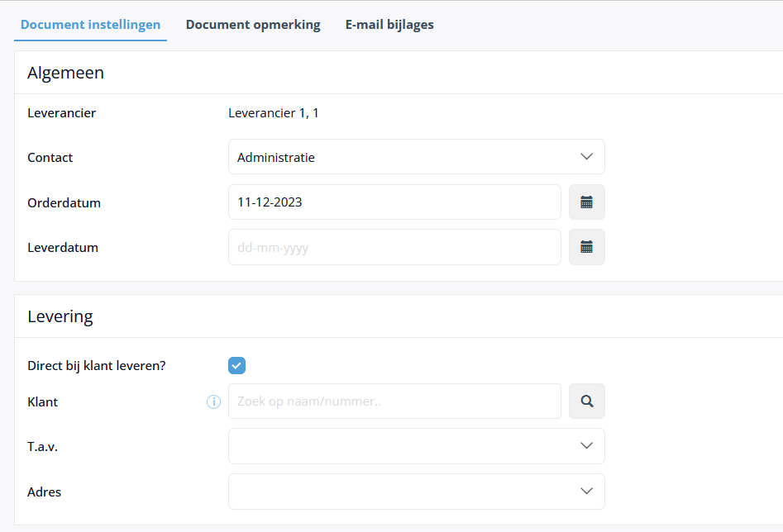Screen dimensions: 783x532
Task: Open the Leverdatum calendar picker
Action: 587,247
